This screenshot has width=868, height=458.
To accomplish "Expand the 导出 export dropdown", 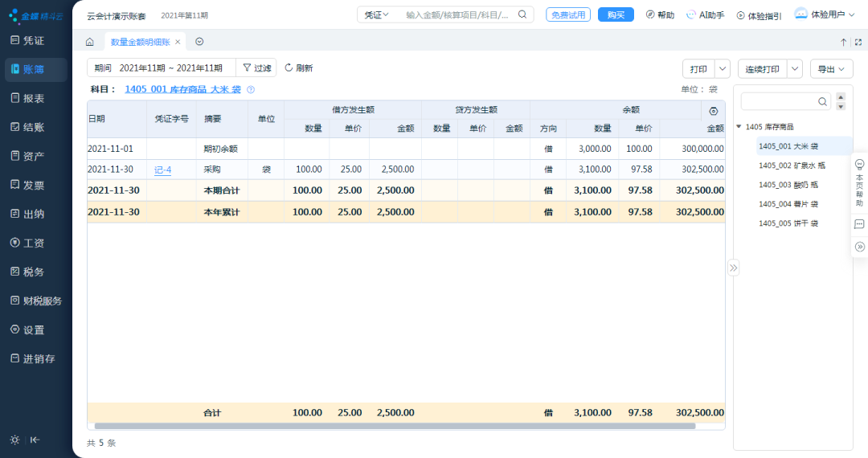I will 831,69.
